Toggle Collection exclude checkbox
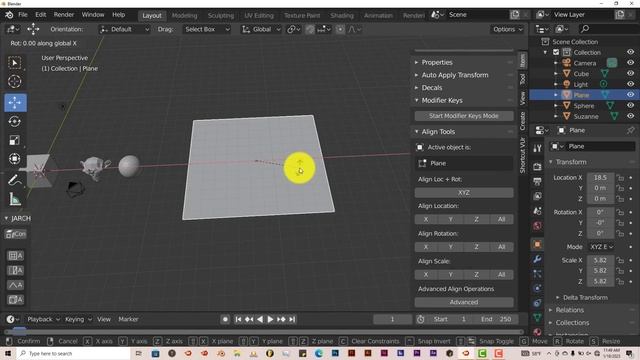Screen dimensions: 640x360 tap(556, 52)
